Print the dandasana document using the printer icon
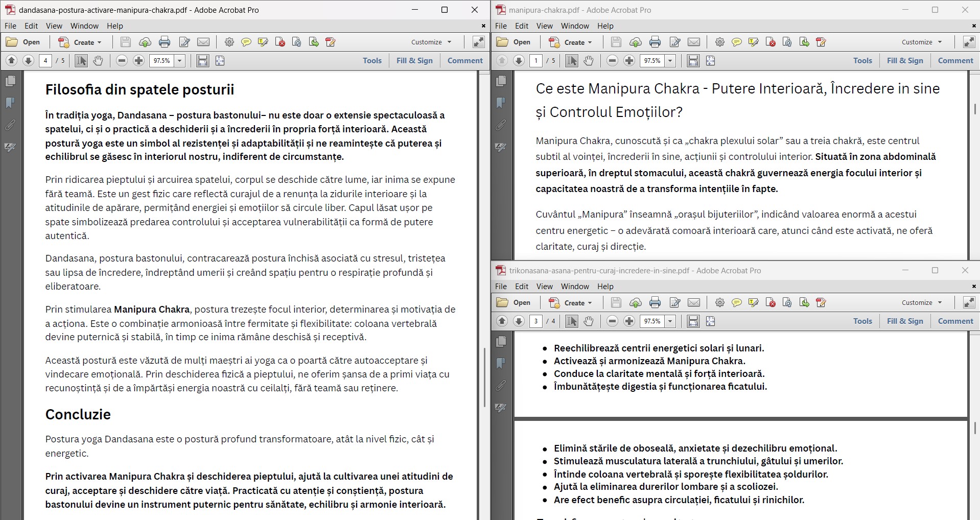 165,42
